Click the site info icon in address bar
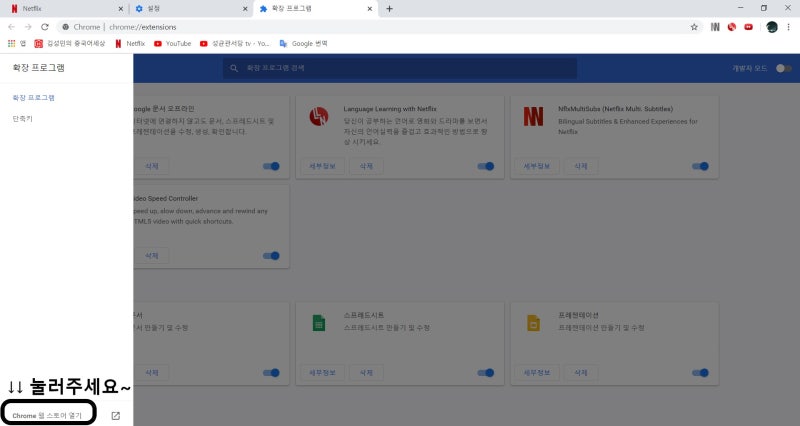 click(65, 27)
